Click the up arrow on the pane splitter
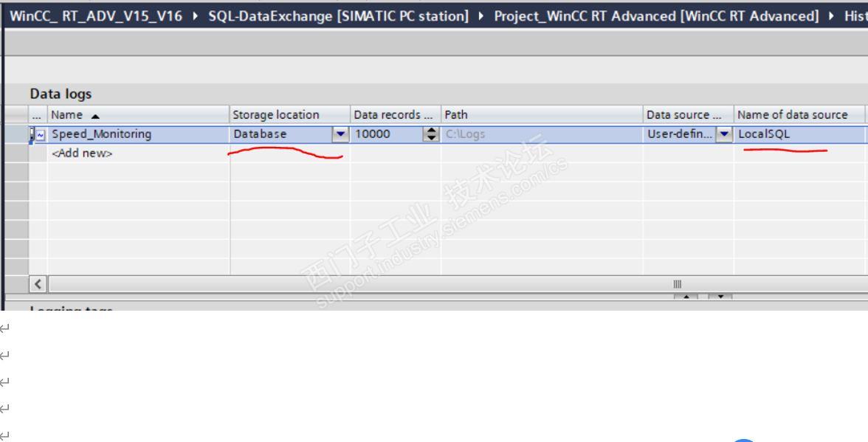This screenshot has height=442, width=868. (686, 297)
